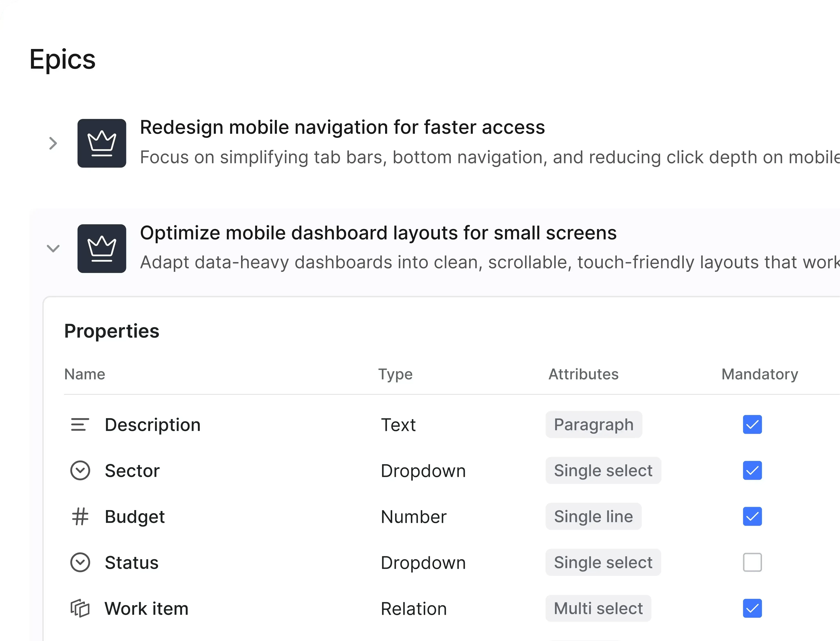Viewport: 840px width, 641px height.
Task: Click the Multi select attribute tag
Action: [598, 608]
